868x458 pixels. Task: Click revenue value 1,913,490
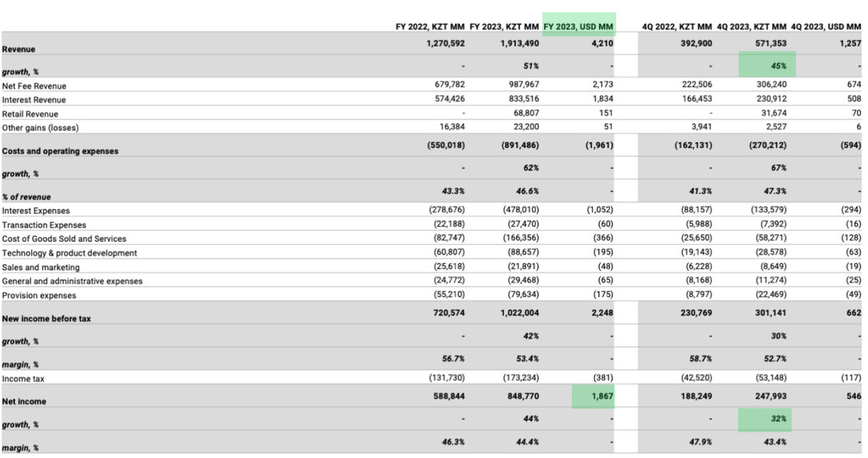click(x=520, y=44)
